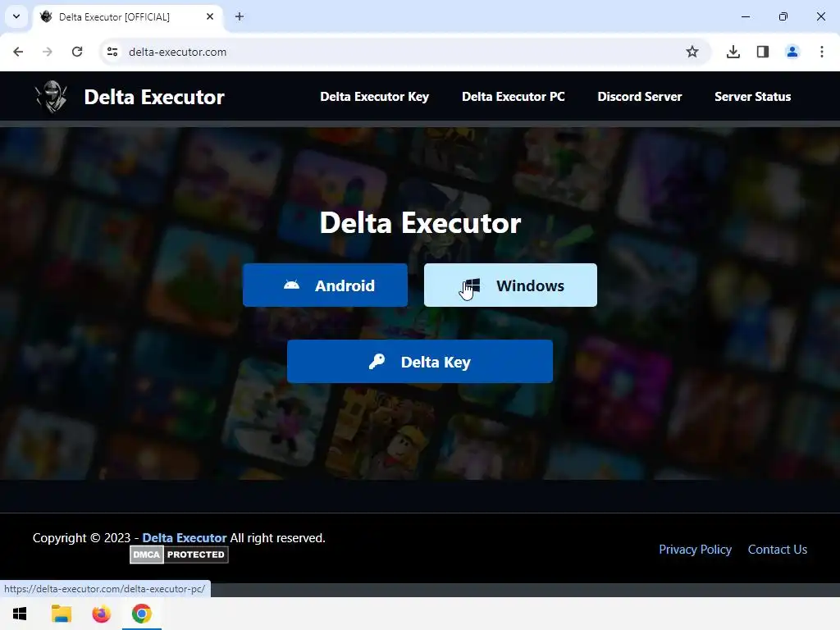Viewport: 840px width, 630px height.
Task: Launch Firefox from the taskbar
Action: (101, 614)
